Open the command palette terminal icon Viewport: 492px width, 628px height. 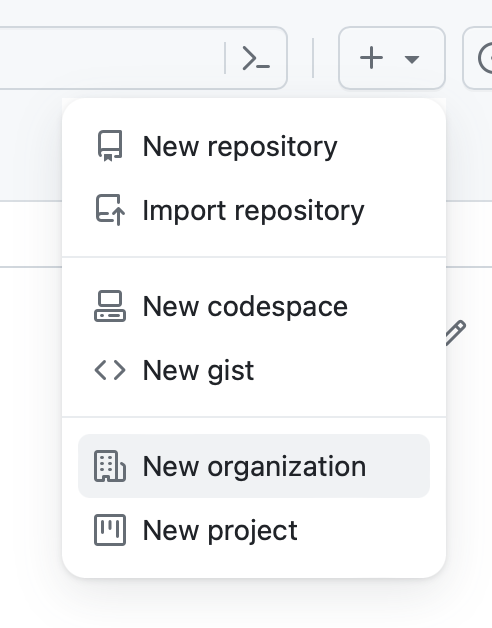pos(256,58)
